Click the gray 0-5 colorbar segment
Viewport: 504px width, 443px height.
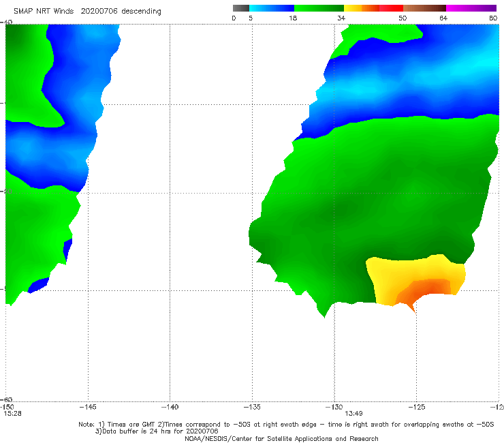click(241, 8)
